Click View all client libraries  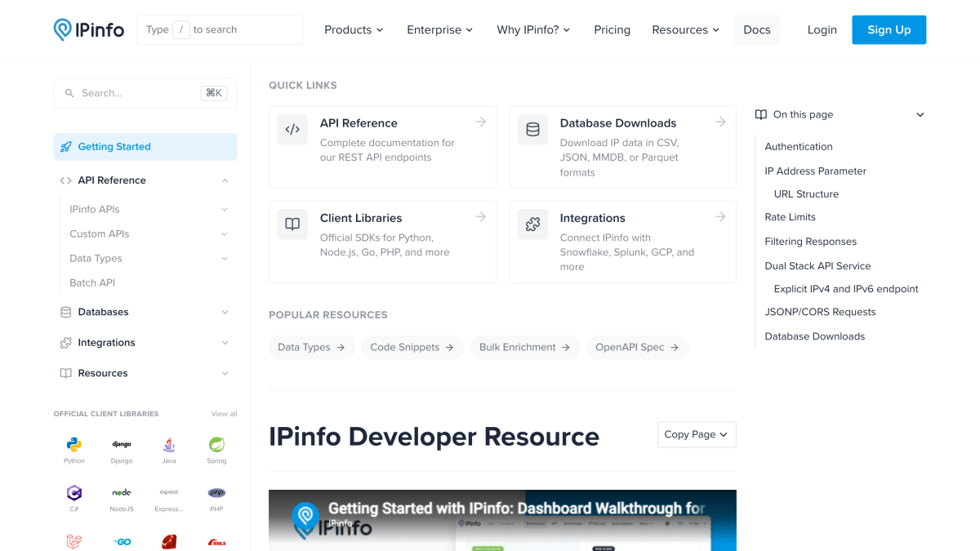click(x=225, y=414)
